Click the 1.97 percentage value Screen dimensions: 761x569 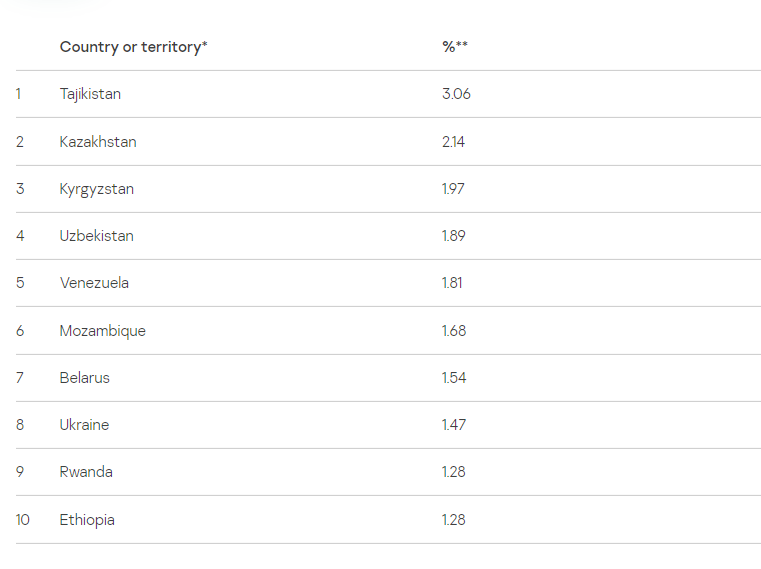tap(453, 189)
